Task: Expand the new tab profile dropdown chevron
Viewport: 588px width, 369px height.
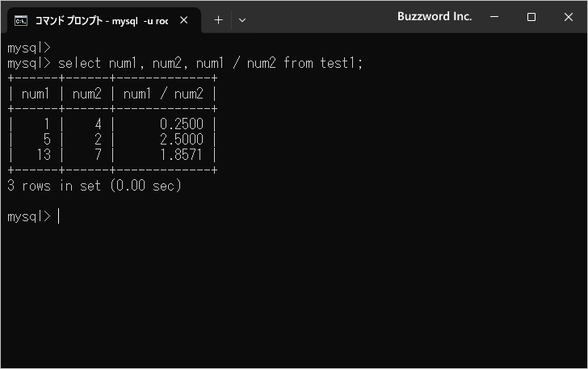Action: 242,20
